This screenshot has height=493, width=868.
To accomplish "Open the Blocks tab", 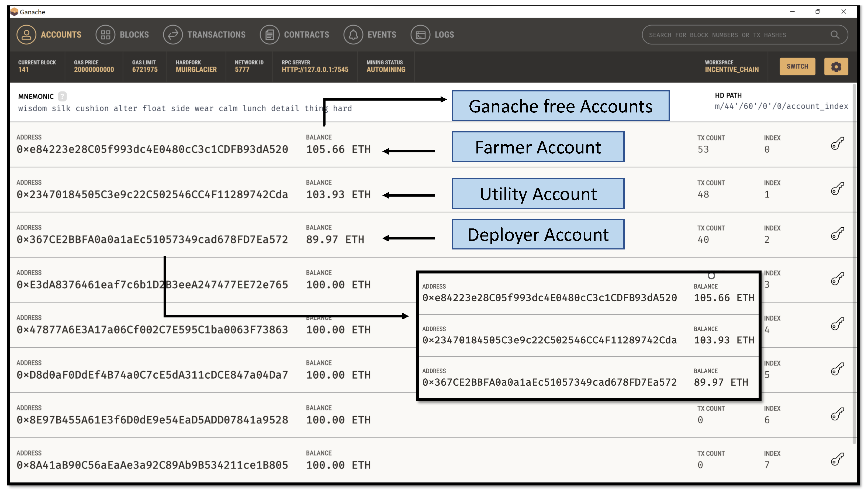I will click(x=122, y=35).
